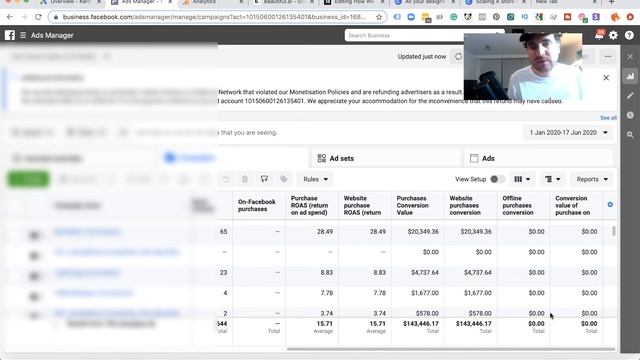Screen dimensions: 640x360
Task: Select $20,349.36 in Purchases Conversion Value
Action: tap(423, 231)
